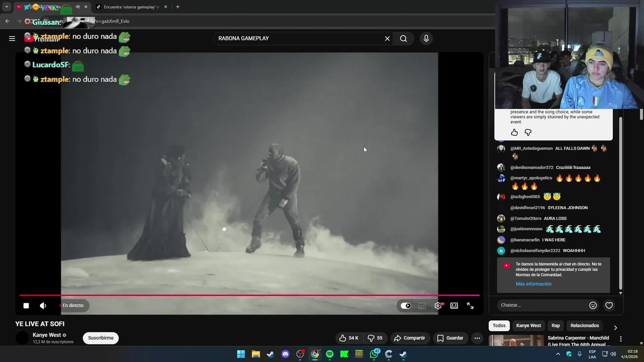Clear the RABONA GAMEPLAY search text
This screenshot has height=362, width=644.
[x=387, y=39]
